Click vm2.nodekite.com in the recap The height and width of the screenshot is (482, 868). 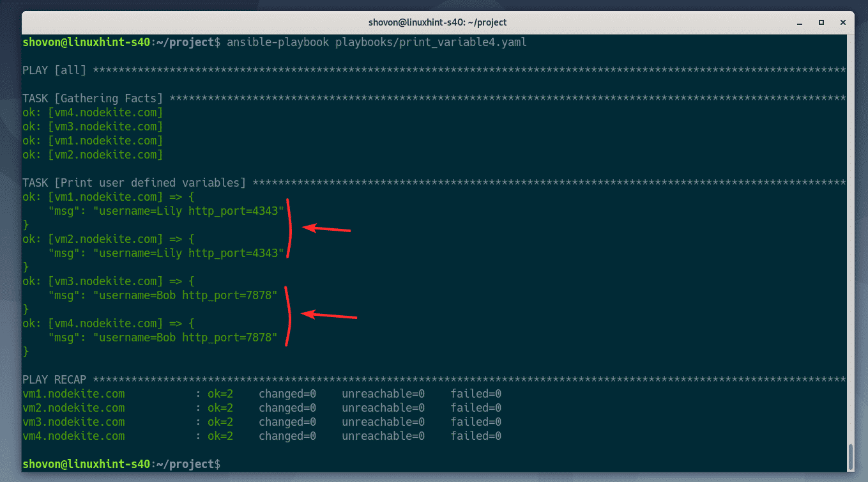point(73,408)
